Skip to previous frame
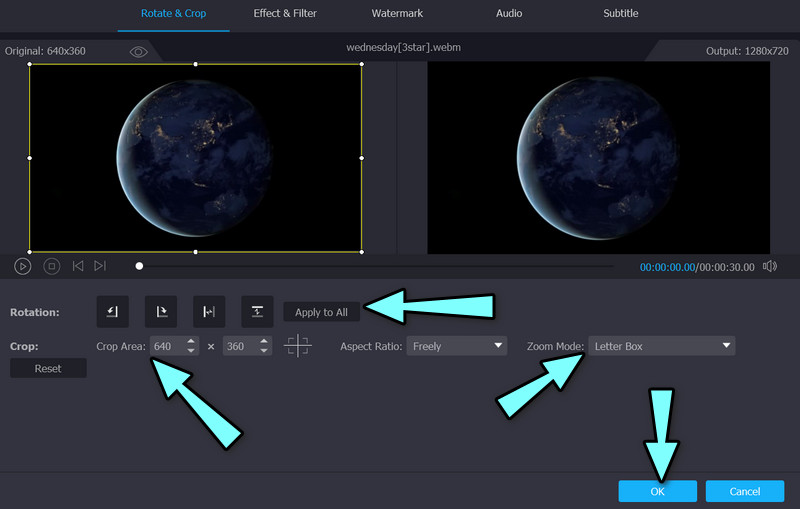This screenshot has height=509, width=800. tap(78, 266)
